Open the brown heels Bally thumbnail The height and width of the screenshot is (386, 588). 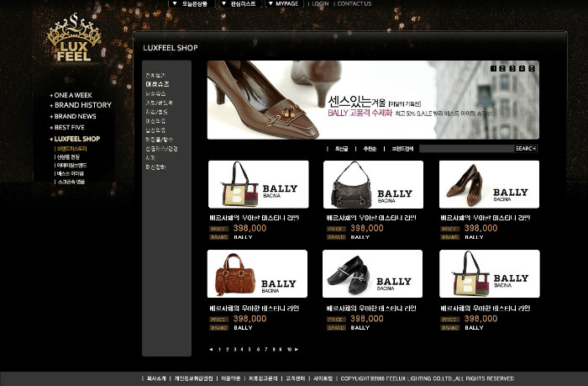(x=489, y=184)
